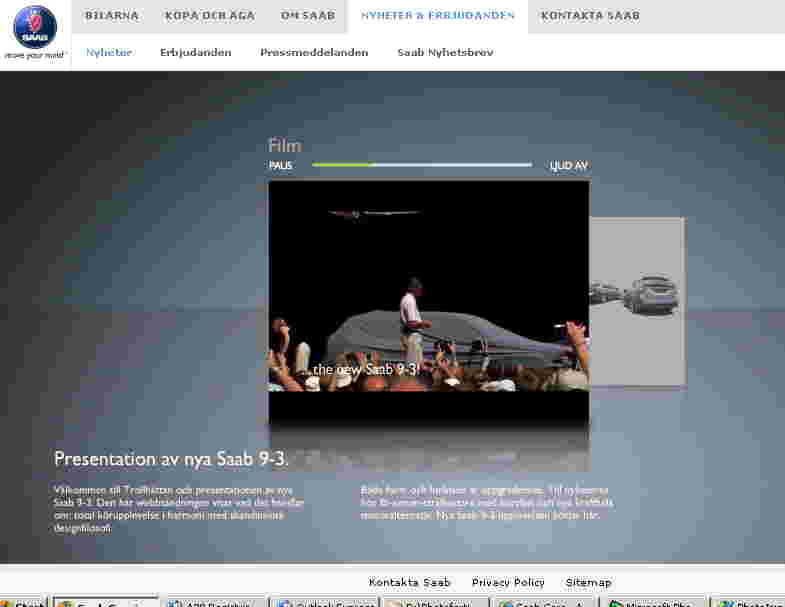Go to the Nyheter sub-page
This screenshot has width=785, height=607.
[x=109, y=52]
